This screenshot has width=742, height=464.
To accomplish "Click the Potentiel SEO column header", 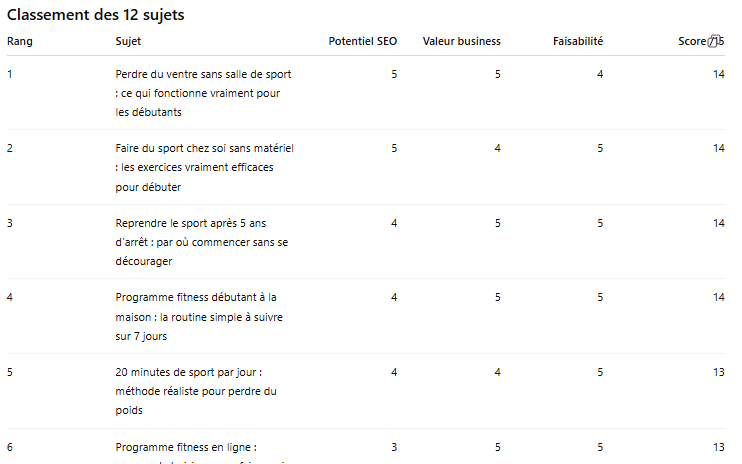I will [x=362, y=41].
